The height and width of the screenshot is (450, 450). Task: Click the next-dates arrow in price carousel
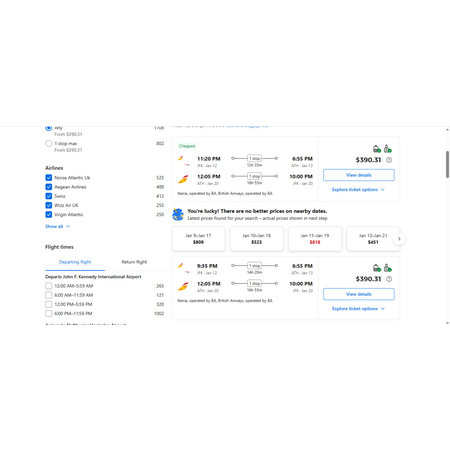399,239
